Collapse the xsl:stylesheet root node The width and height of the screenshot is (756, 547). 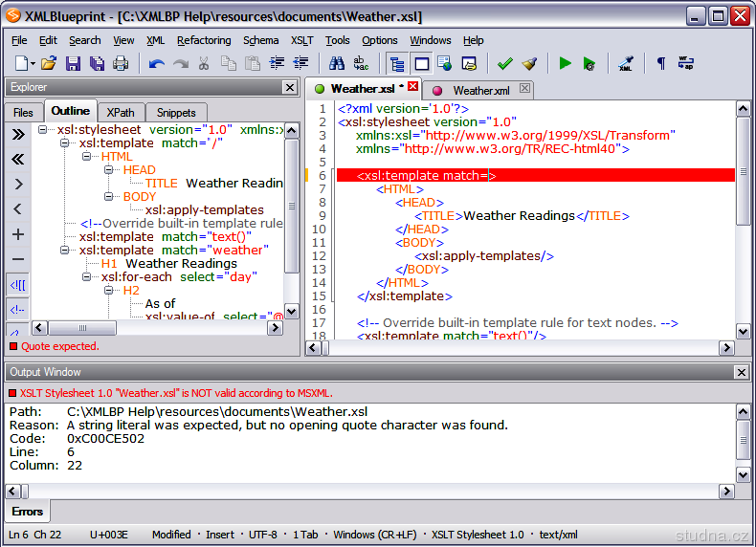43,130
